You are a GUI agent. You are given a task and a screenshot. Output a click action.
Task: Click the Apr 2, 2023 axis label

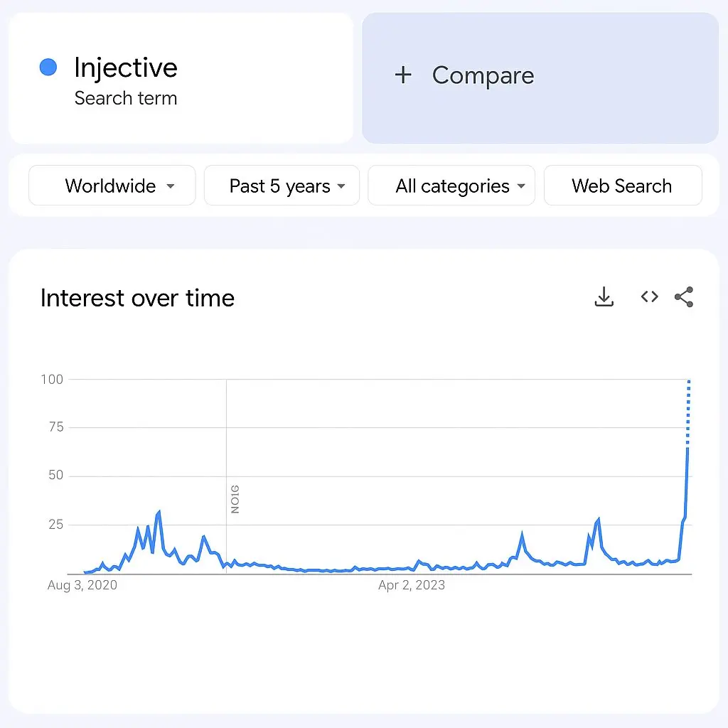pyautogui.click(x=412, y=585)
